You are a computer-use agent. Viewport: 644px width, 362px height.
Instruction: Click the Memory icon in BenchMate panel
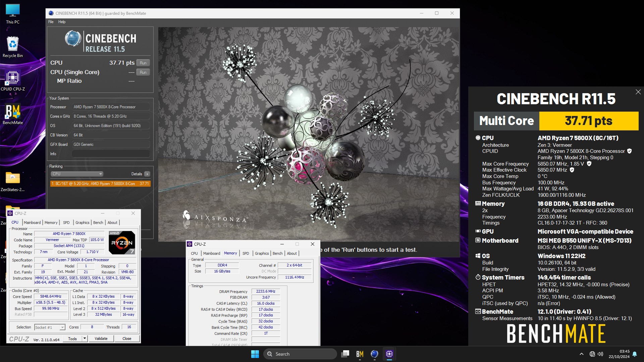478,203
